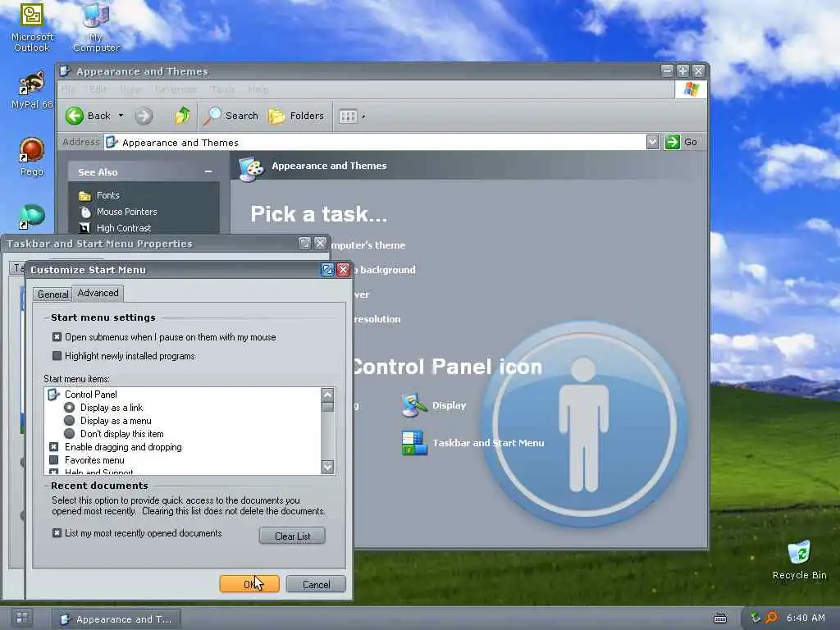Click the Start button on taskbar
Viewport: 840px width, 630px height.
coord(22,619)
